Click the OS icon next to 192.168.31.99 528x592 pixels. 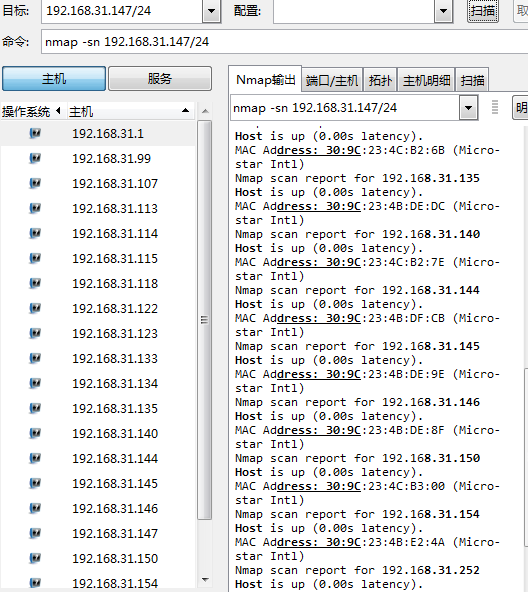tap(35, 158)
